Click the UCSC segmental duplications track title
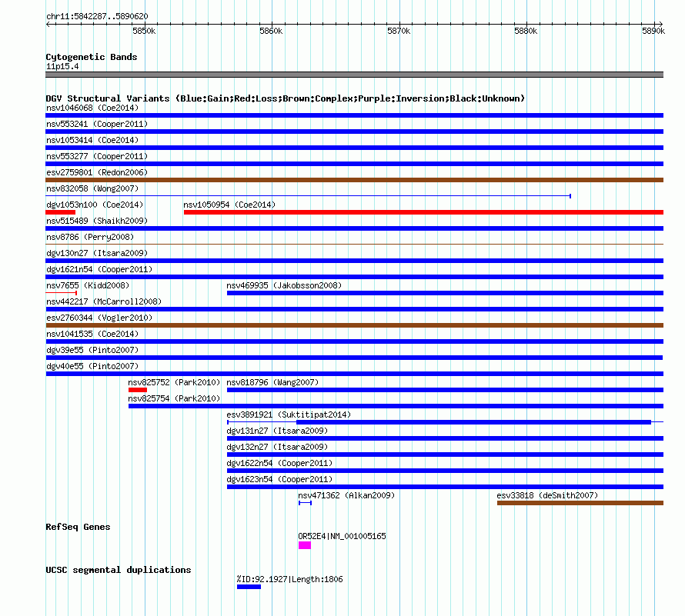The height and width of the screenshot is (616, 685). coord(119,570)
